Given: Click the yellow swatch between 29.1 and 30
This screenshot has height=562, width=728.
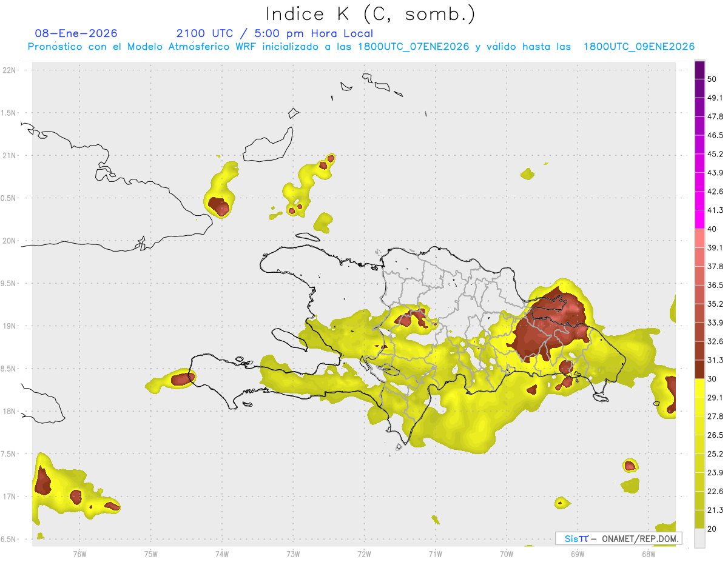Looking at the screenshot, I should [699, 388].
